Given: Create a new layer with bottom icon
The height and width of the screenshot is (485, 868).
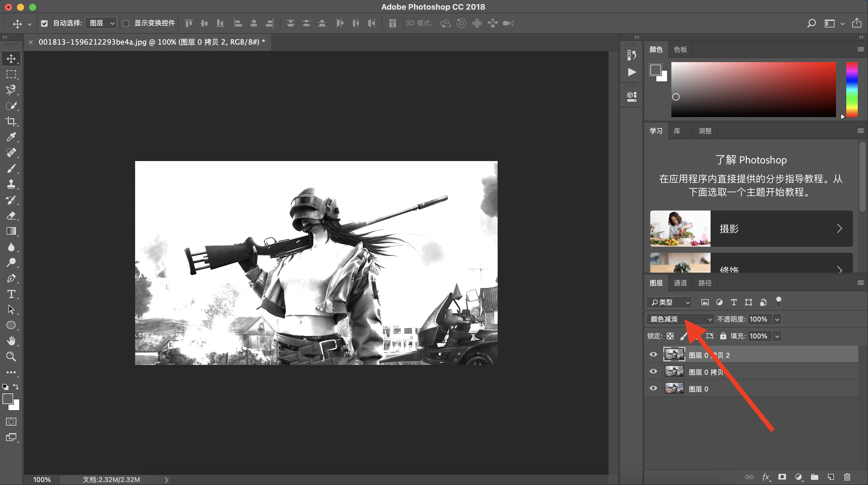Looking at the screenshot, I should click(x=831, y=477).
